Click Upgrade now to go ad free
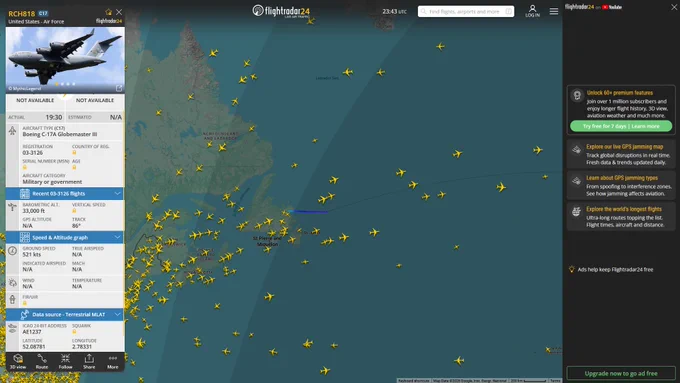The image size is (680, 383). click(621, 373)
